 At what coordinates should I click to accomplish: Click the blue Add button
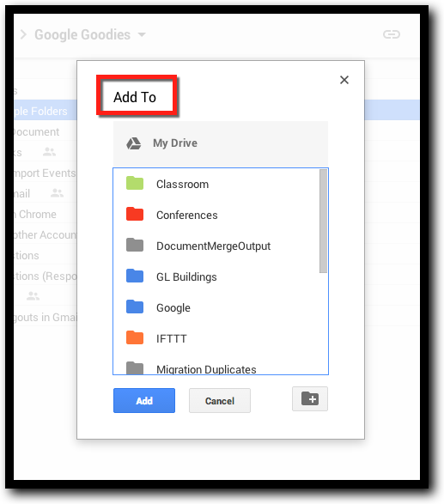(x=144, y=400)
